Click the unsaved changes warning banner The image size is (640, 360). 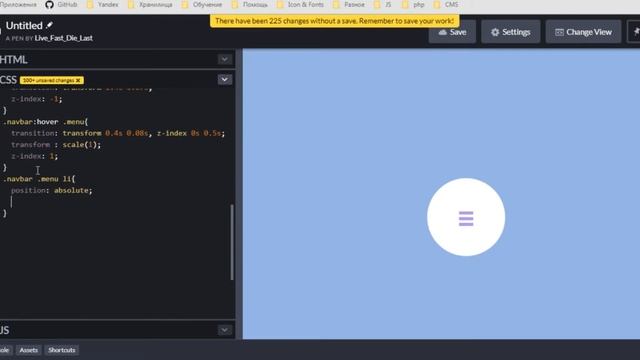pos(334,21)
